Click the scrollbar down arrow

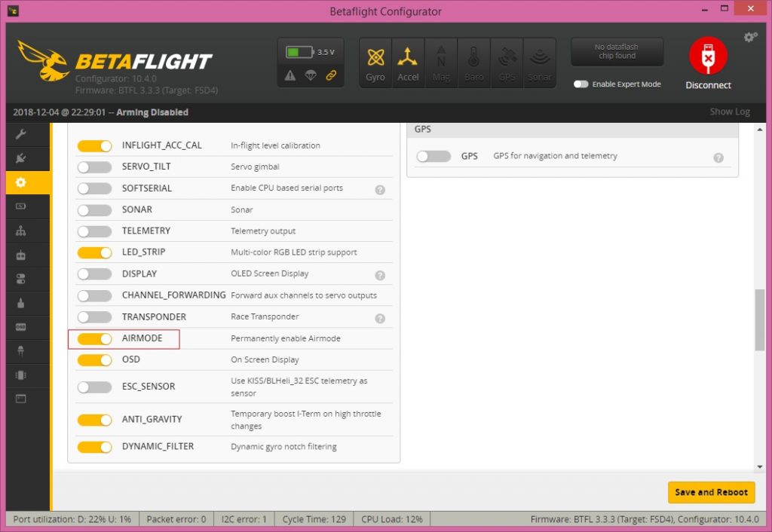760,466
